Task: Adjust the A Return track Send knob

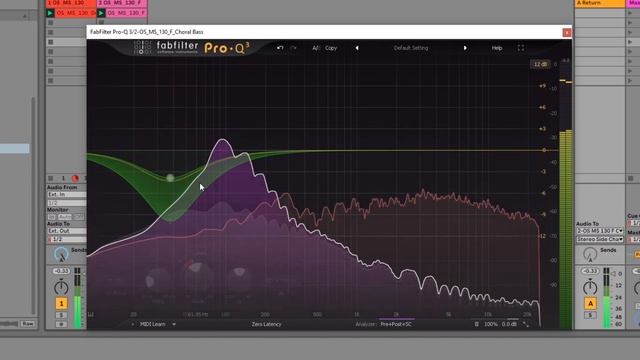Action: coord(590,254)
